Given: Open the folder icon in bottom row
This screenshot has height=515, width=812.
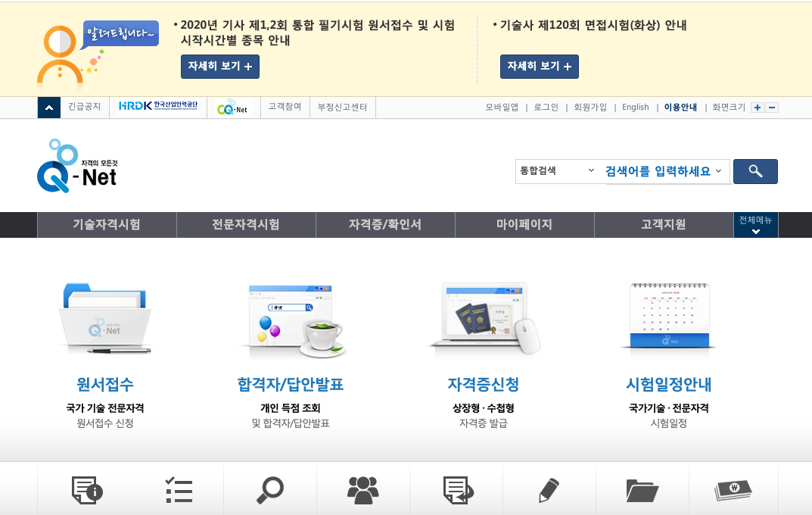Looking at the screenshot, I should [x=642, y=490].
